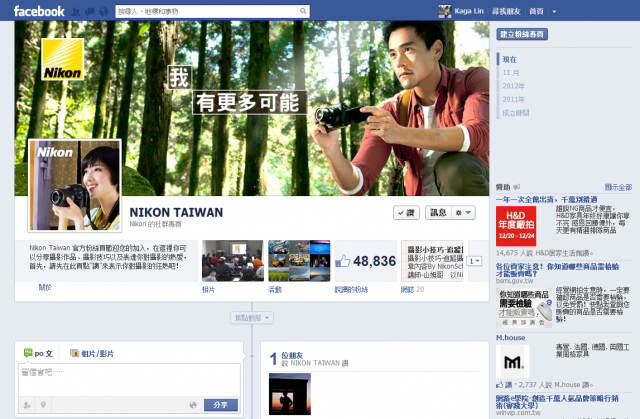Screen dimensions: 640x419
Task: Click the 14,675 人說 H&D likes text
Action: click(544, 253)
